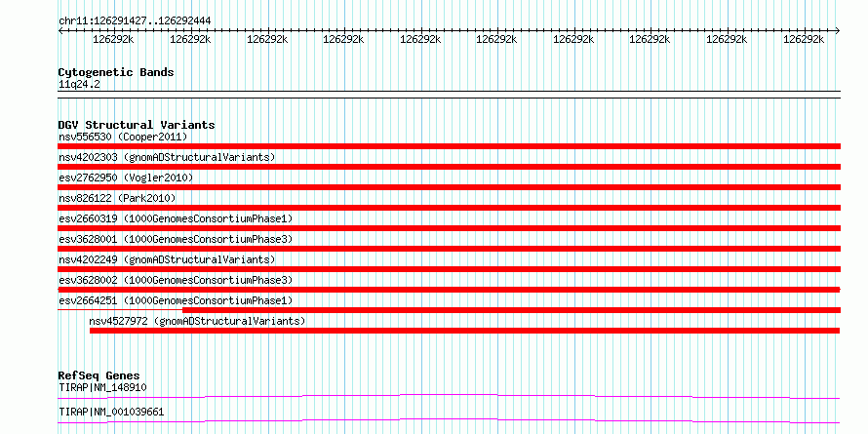Click the left arrowhead of the ruler
This screenshot has width=868, height=434.
pyautogui.click(x=60, y=31)
